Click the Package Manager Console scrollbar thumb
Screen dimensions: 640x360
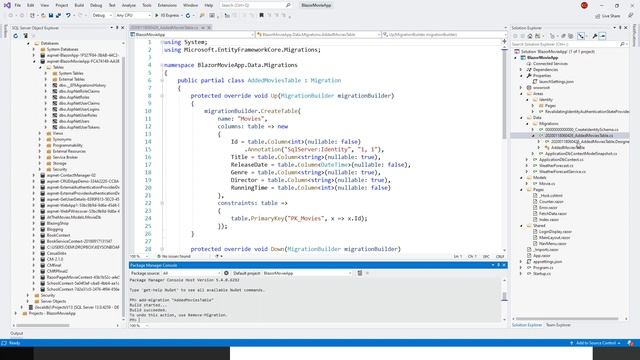pos(504,297)
